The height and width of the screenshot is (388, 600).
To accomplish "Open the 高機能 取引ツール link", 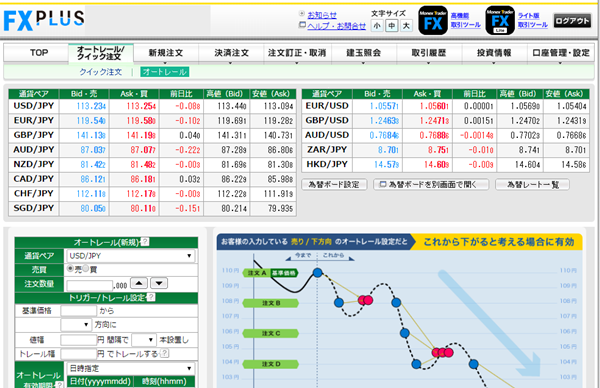I will pyautogui.click(x=465, y=20).
